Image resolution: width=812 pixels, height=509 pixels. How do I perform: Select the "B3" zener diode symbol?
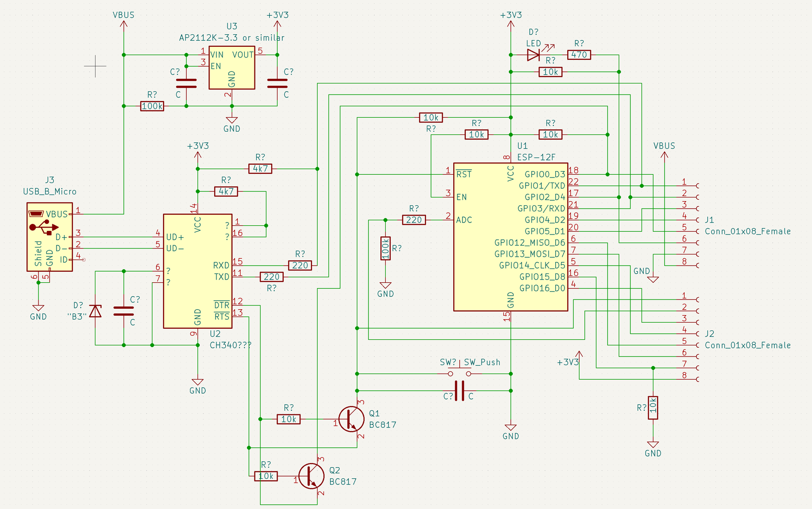(x=95, y=311)
